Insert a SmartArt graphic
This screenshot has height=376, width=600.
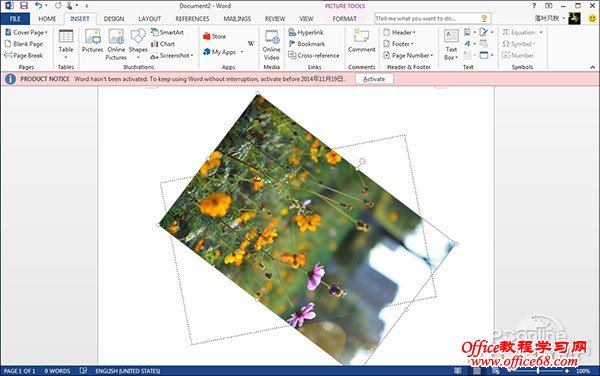pos(167,33)
